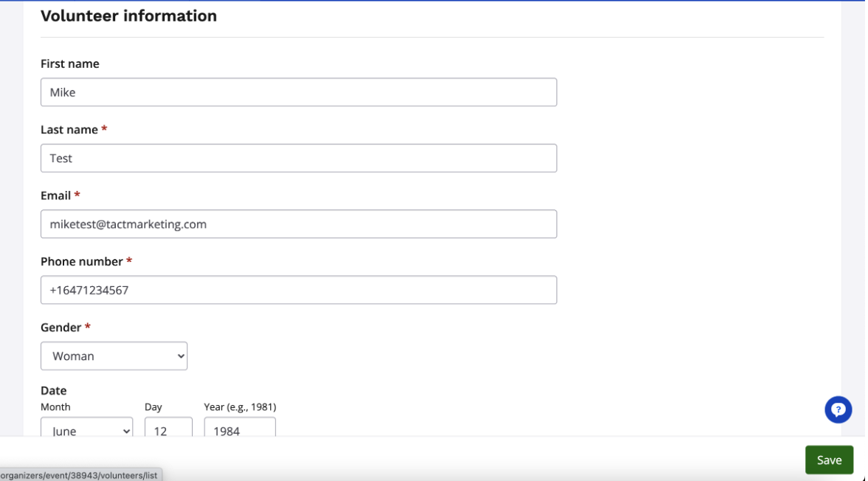Image resolution: width=868 pixels, height=481 pixels.
Task: Click the "Gender" field label
Action: click(61, 327)
